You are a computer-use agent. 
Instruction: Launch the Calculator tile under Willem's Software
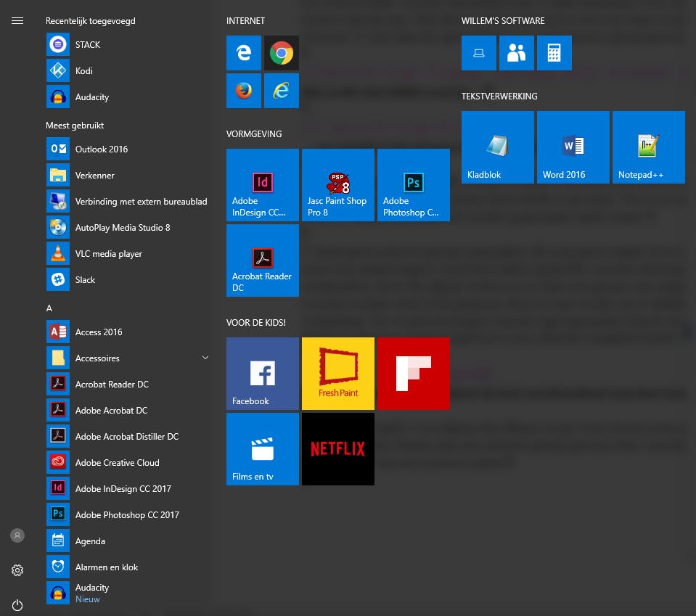(554, 52)
